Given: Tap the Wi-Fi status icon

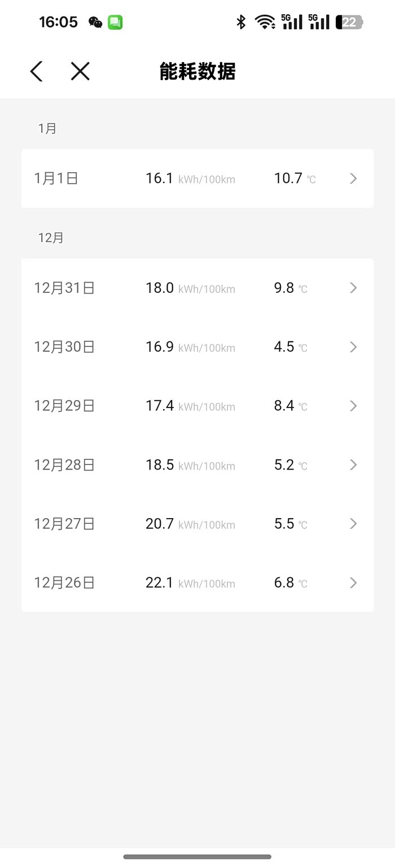Looking at the screenshot, I should (264, 23).
